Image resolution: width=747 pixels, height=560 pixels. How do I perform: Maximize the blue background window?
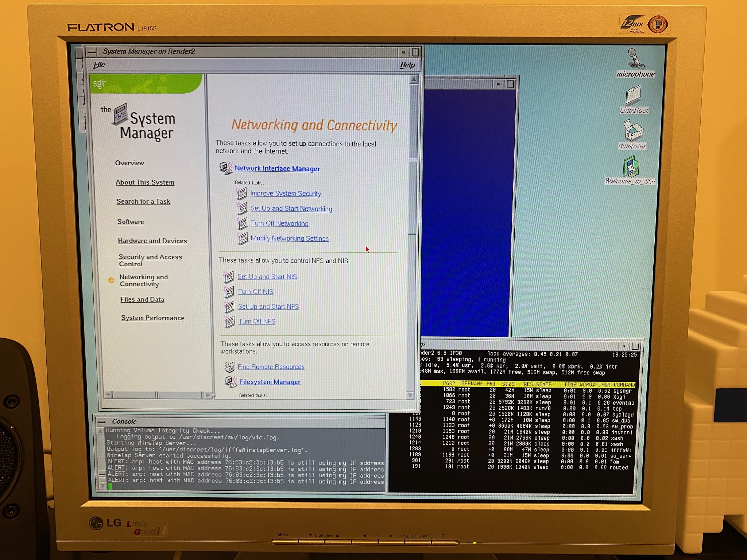[x=510, y=84]
